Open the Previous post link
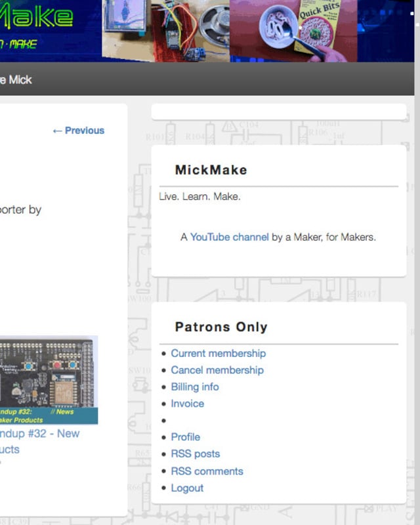Viewport: 420px width, 525px height. [79, 131]
